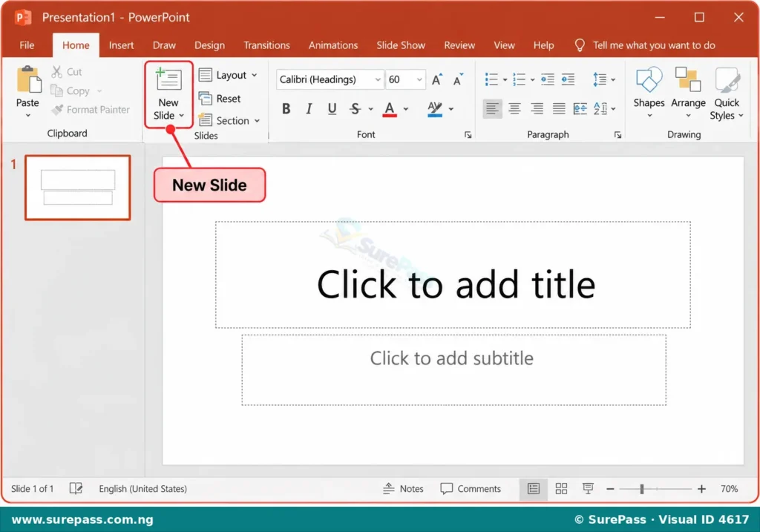The width and height of the screenshot is (760, 532).
Task: Align text left
Action: click(492, 108)
